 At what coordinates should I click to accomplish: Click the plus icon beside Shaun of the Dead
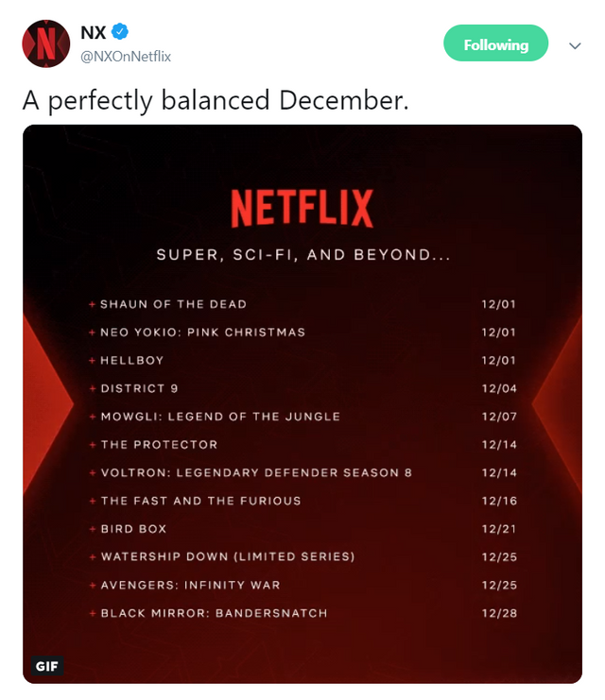coord(92,304)
